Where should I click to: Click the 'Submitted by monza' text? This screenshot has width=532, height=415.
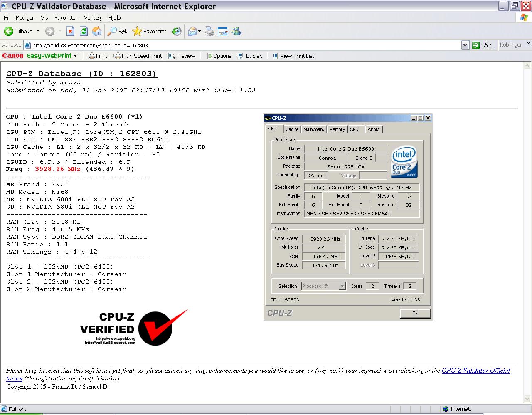(44, 83)
